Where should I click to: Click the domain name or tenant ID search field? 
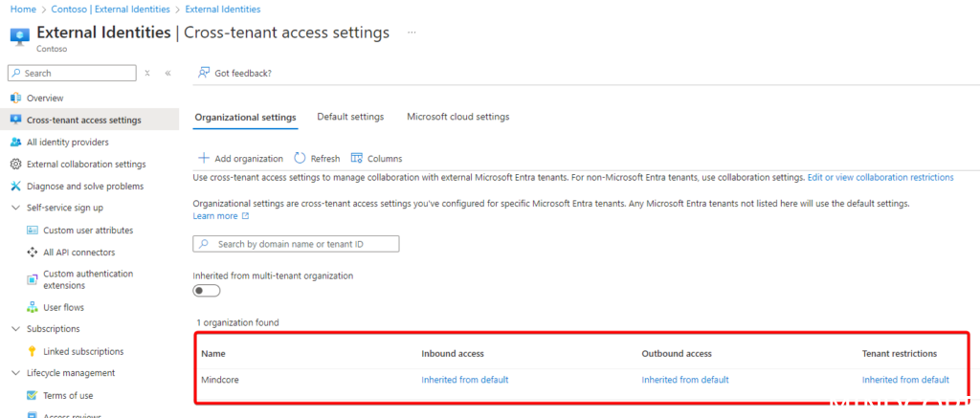tap(296, 245)
